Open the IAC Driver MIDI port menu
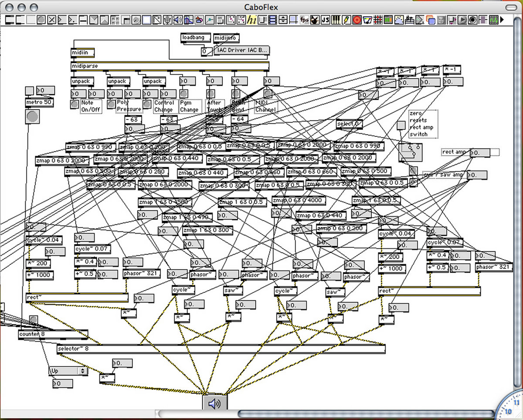This screenshot has width=523, height=420. point(242,51)
